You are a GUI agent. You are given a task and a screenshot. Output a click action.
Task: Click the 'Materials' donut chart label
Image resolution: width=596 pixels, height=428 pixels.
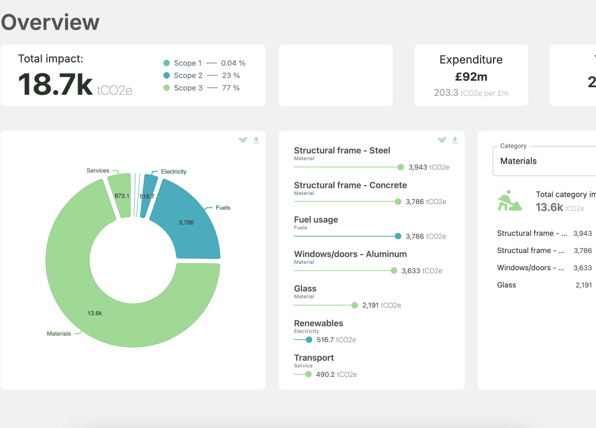point(59,334)
